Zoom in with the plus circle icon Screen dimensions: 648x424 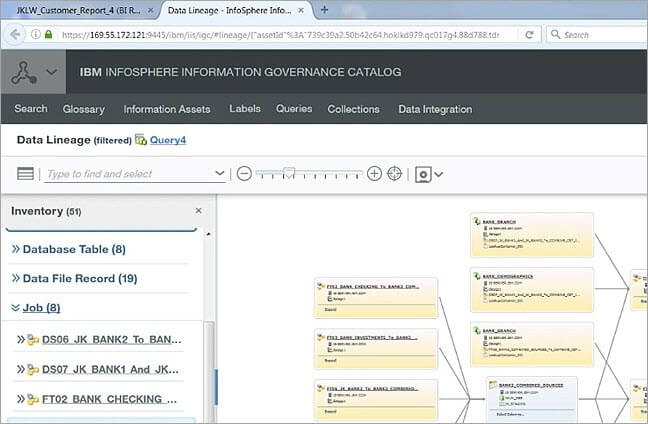374,174
